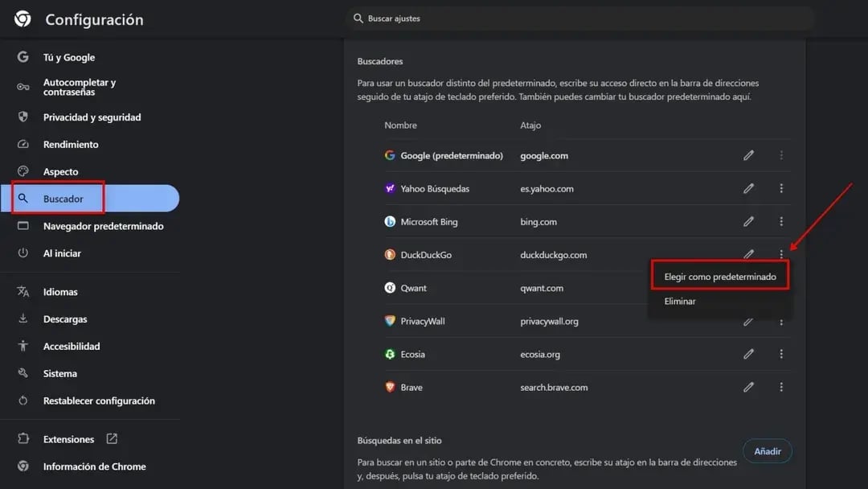Click the magnifier icon in Buscar ajustes
This screenshot has width=868, height=489.
(x=358, y=18)
